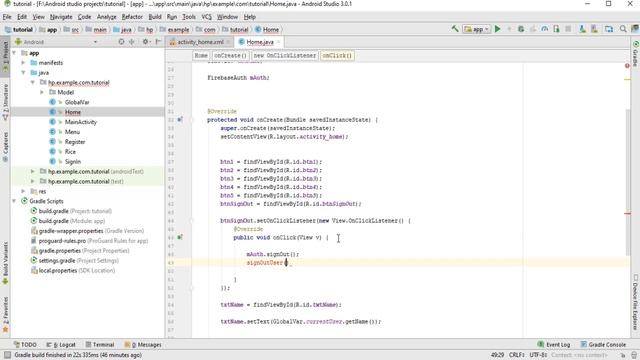Click the CRLF line separator in status bar
The height and width of the screenshot is (360, 640).
tap(516, 355)
